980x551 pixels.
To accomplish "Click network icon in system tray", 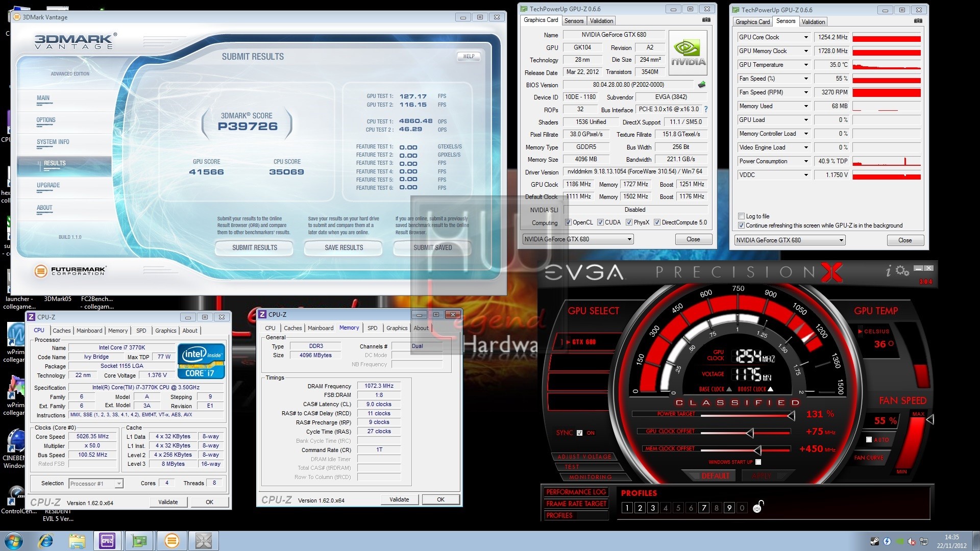I will point(924,541).
